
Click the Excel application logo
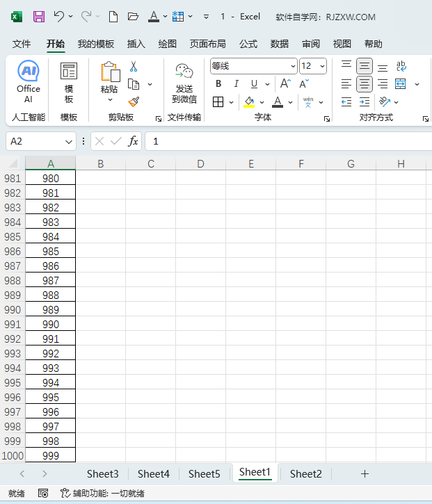tap(17, 17)
